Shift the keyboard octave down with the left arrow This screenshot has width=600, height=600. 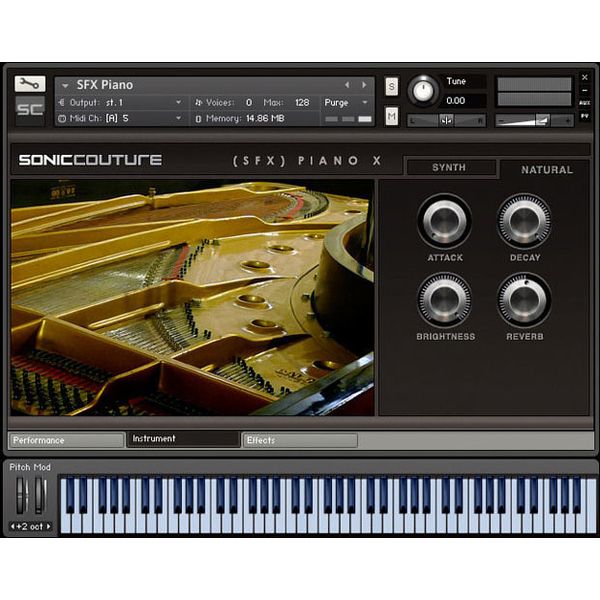pyautogui.click(x=12, y=527)
